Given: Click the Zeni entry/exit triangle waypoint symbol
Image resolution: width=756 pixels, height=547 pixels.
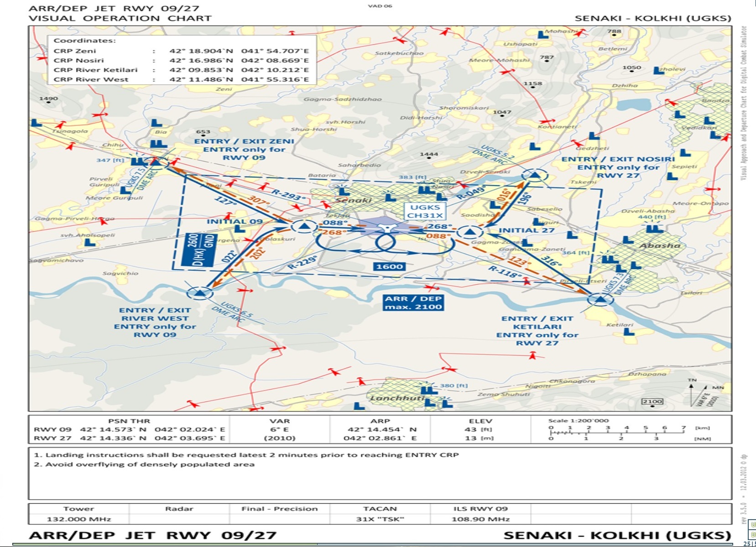Looking at the screenshot, I should click(156, 162).
